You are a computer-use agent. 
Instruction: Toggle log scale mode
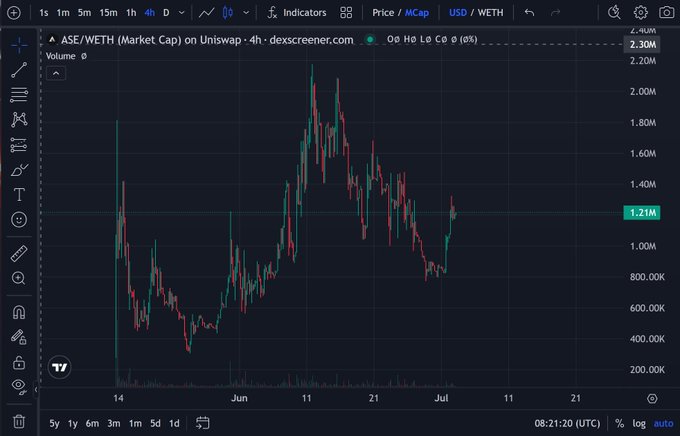pyautogui.click(x=639, y=423)
